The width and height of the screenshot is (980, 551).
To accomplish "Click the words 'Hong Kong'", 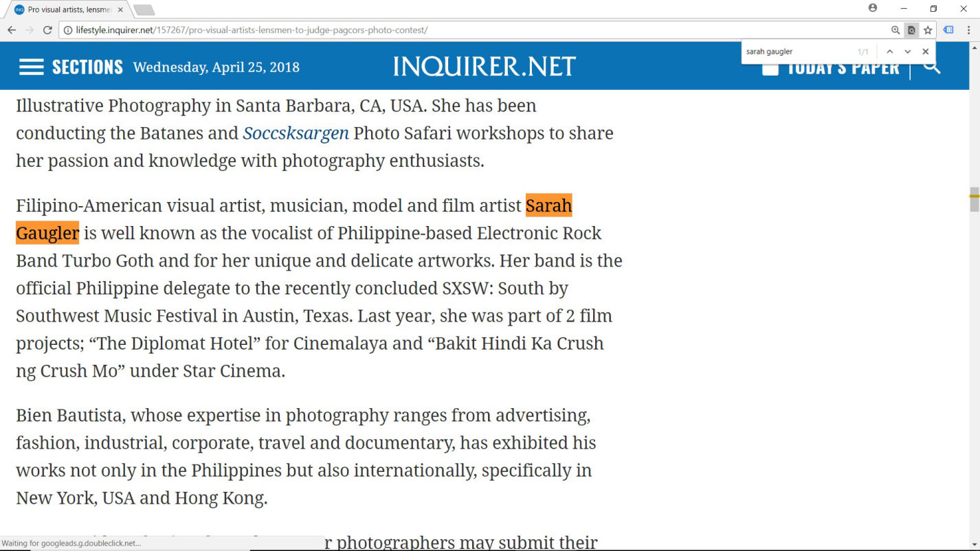I will (220, 498).
